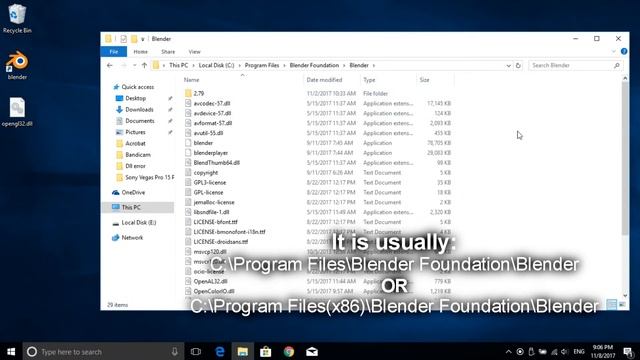Launch Microsoft Edge from the taskbar
The width and height of the screenshot is (640, 360).
(x=220, y=351)
